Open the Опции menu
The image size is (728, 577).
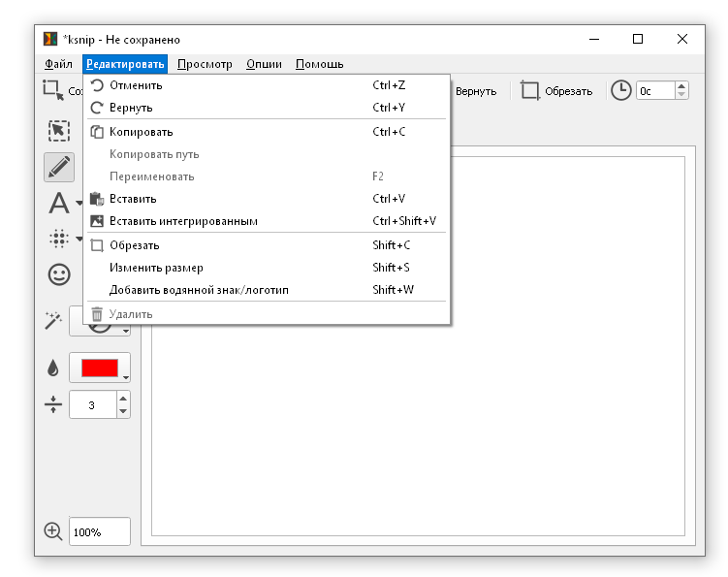264,64
